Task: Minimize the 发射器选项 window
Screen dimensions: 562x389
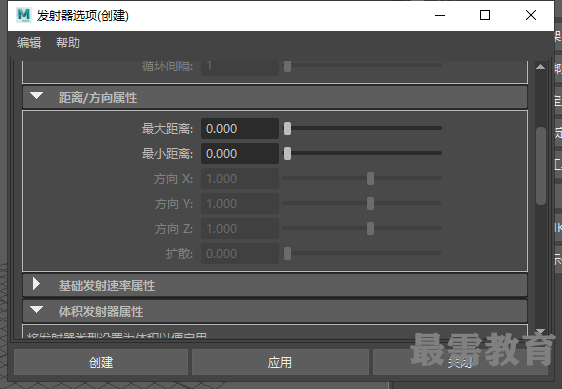Action: pyautogui.click(x=440, y=15)
